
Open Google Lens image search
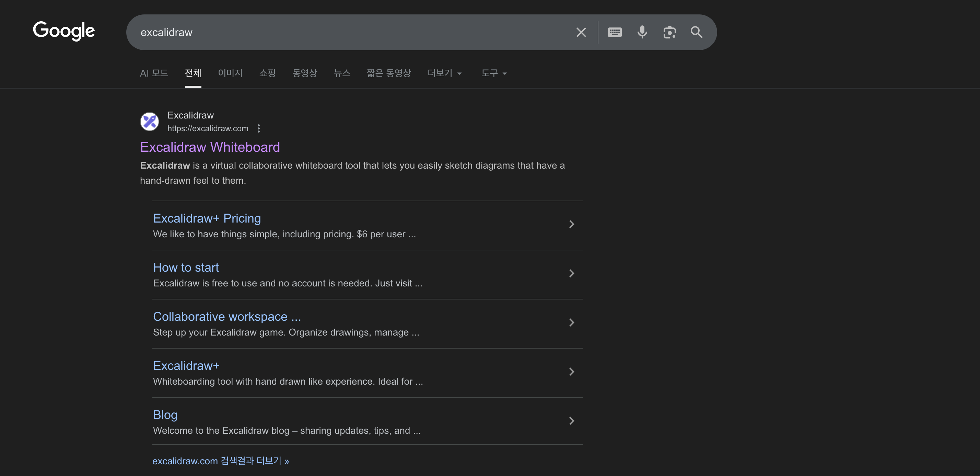(669, 32)
